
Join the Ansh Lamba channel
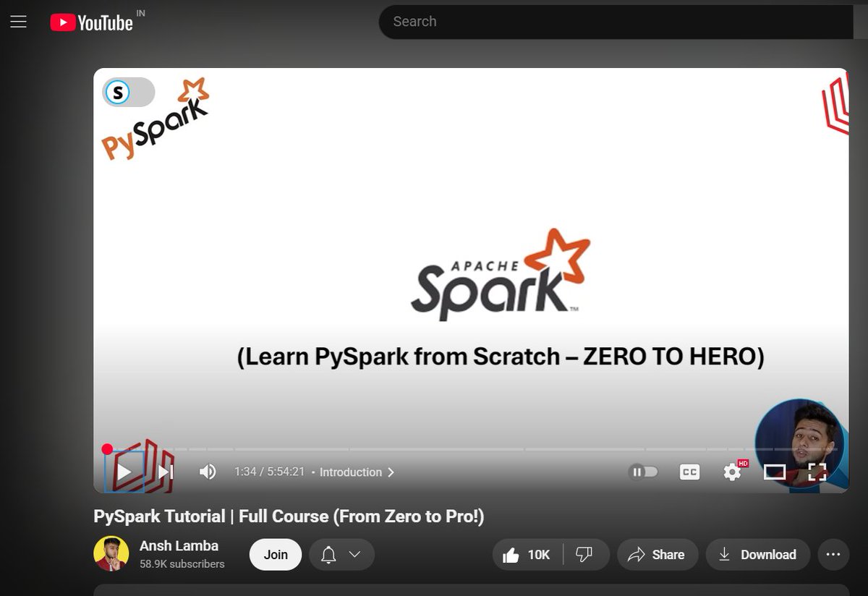(x=275, y=554)
